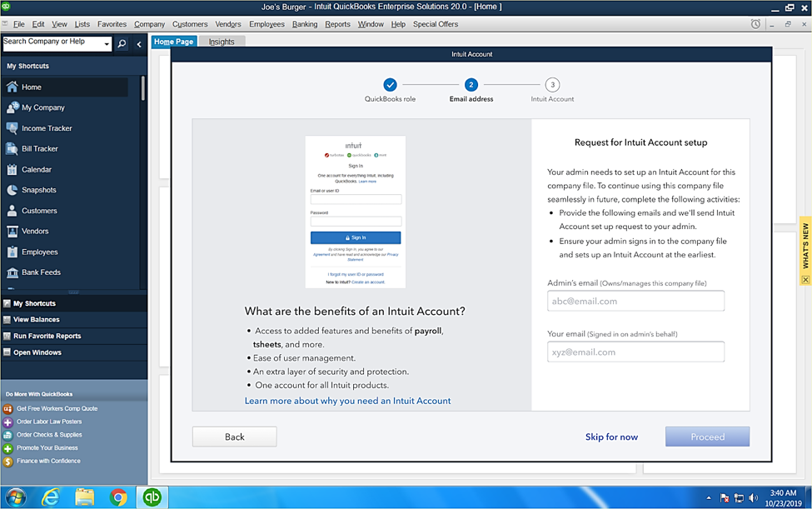Switch to the Insights tab
Image resolution: width=812 pixels, height=509 pixels.
coord(221,40)
